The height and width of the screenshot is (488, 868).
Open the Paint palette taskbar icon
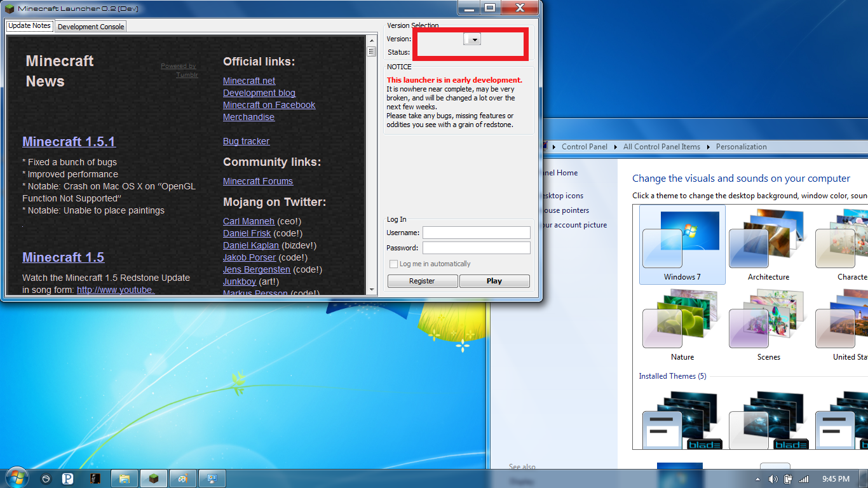182,478
